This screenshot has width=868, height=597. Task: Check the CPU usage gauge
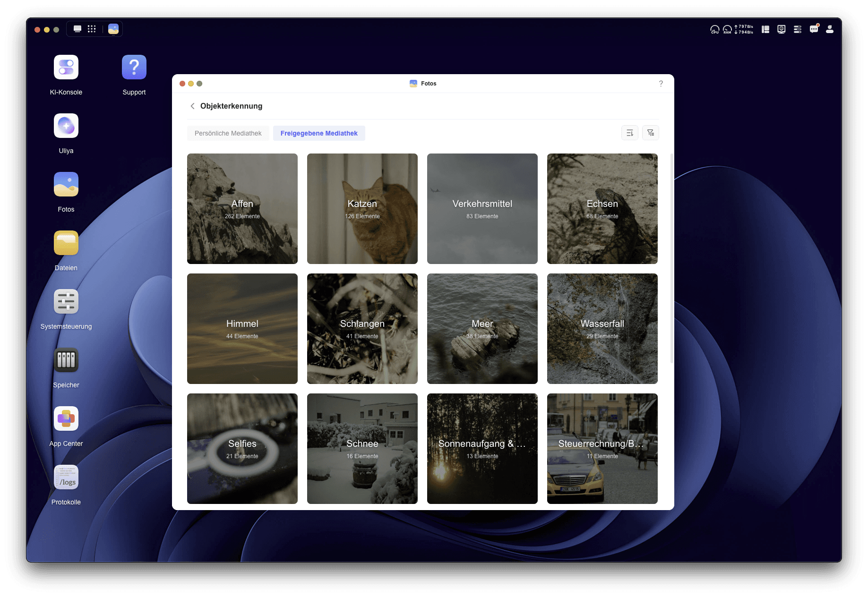715,29
